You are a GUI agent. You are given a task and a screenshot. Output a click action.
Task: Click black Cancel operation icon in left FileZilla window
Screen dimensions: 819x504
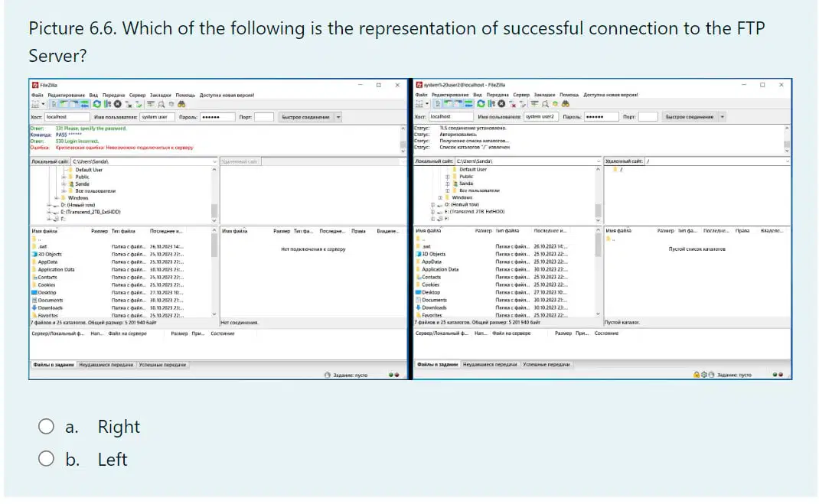(x=118, y=104)
